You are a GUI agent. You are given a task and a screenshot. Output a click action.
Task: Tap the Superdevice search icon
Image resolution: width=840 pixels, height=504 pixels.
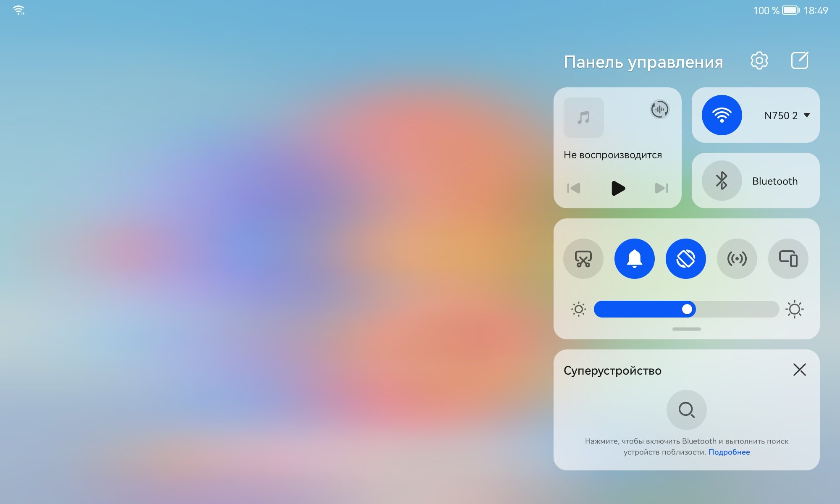pyautogui.click(x=687, y=410)
